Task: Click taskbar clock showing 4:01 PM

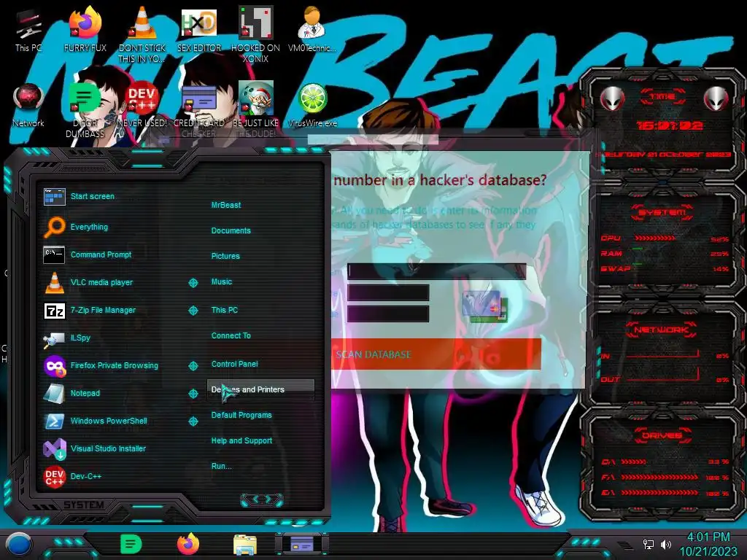Action: tap(708, 544)
